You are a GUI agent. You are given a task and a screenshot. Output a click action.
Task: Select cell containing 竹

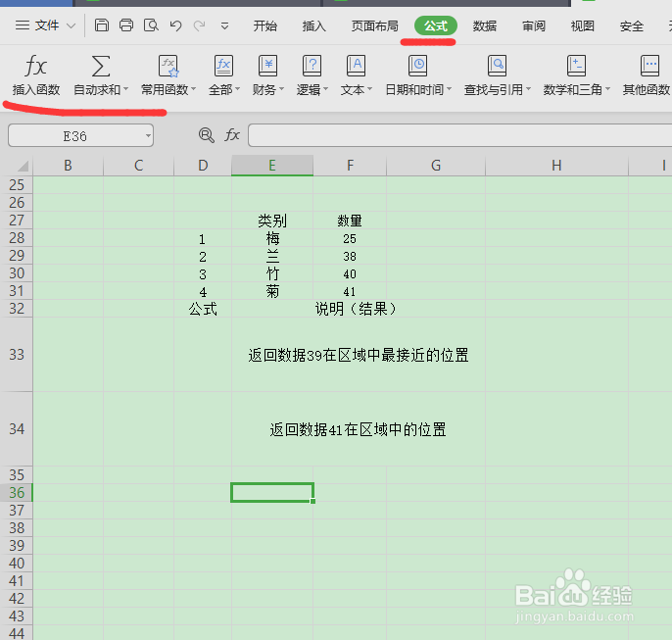tap(272, 273)
